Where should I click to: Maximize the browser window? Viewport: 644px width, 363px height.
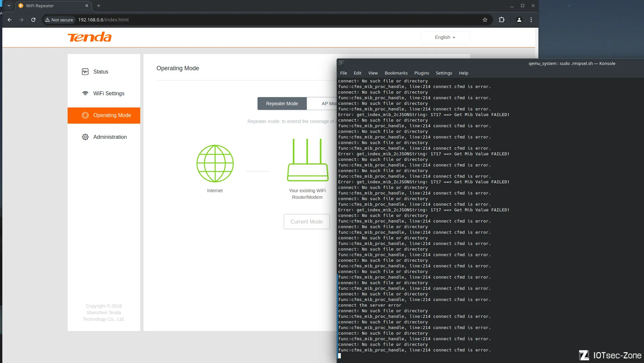[x=522, y=6]
